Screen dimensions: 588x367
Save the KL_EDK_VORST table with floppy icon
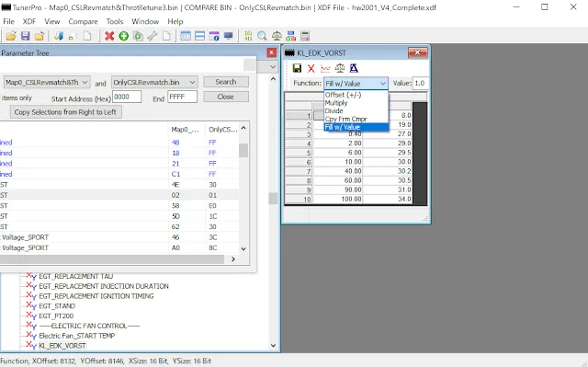297,68
